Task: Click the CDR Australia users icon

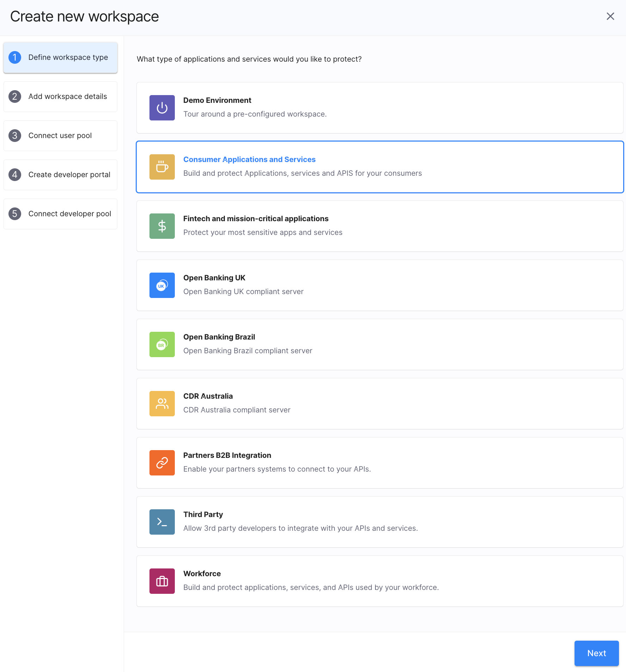Action: pos(162,404)
